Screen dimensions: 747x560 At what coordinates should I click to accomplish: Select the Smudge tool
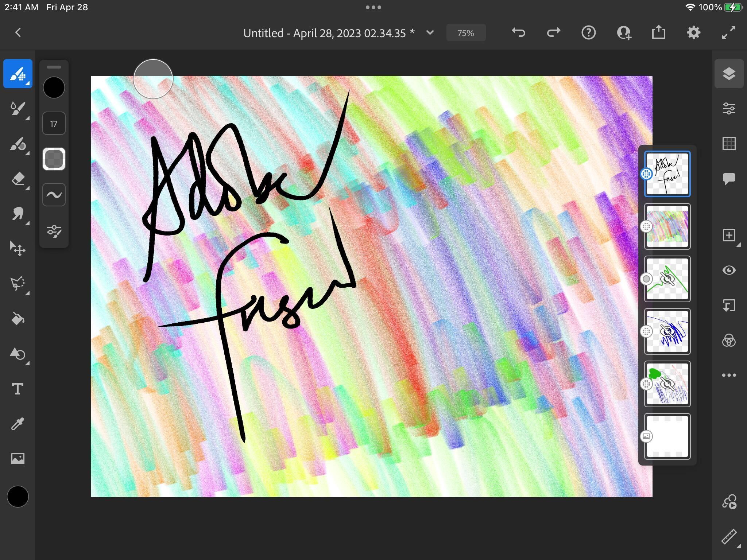point(17,213)
